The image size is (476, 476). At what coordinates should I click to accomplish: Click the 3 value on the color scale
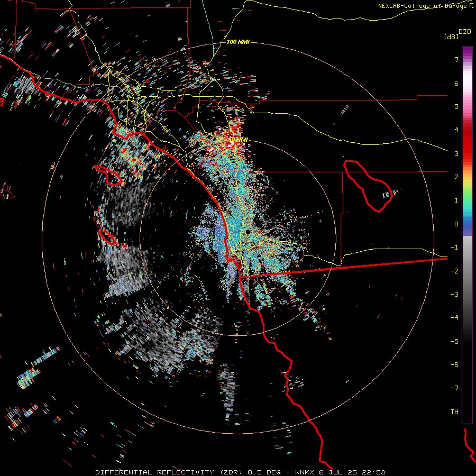[456, 153]
